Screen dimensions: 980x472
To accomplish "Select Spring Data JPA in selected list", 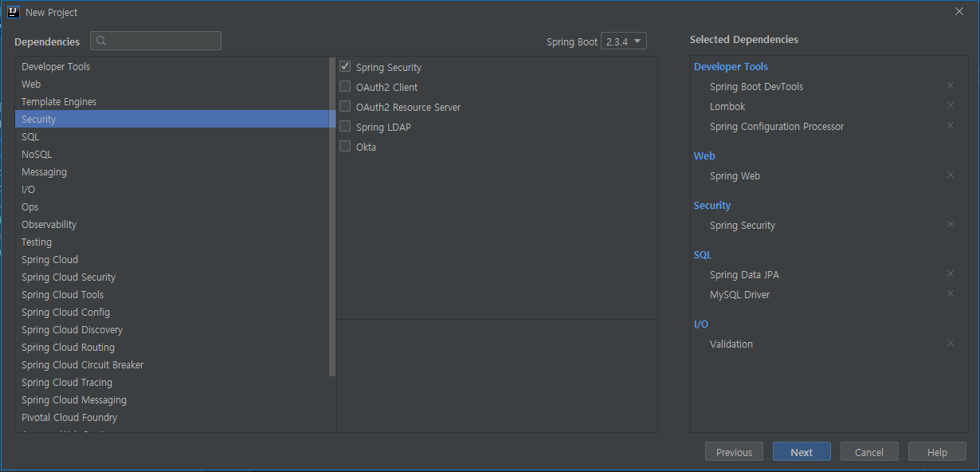I will point(744,275).
